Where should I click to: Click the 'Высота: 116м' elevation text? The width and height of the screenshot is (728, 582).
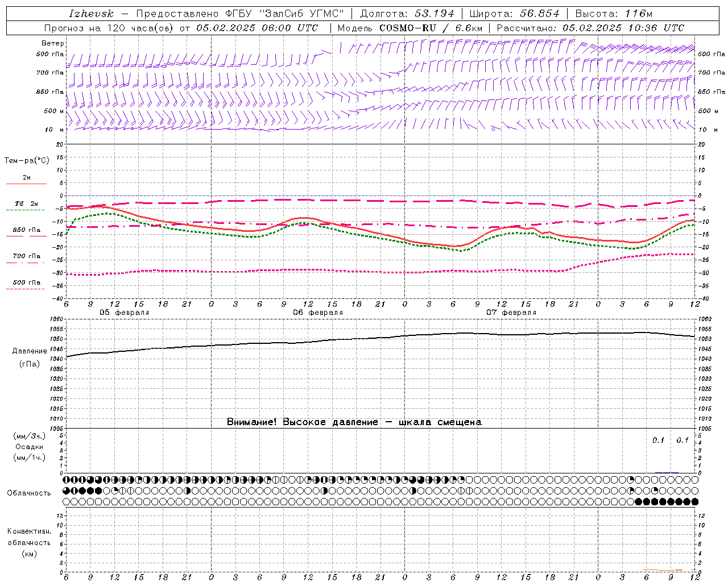pos(614,14)
